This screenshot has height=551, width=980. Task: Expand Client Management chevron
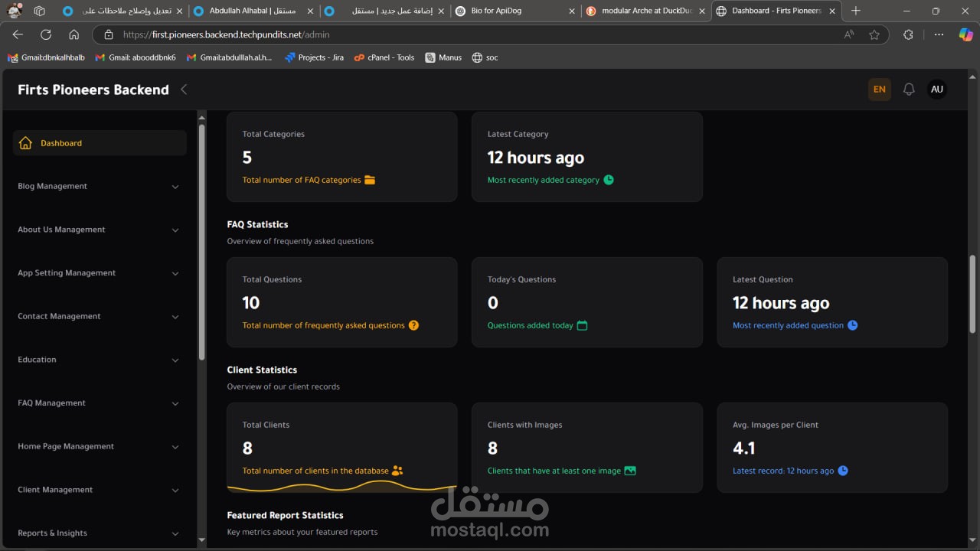[175, 491]
